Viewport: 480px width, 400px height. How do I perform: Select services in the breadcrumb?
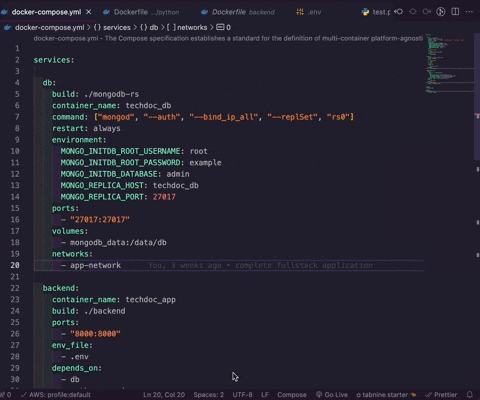point(117,27)
